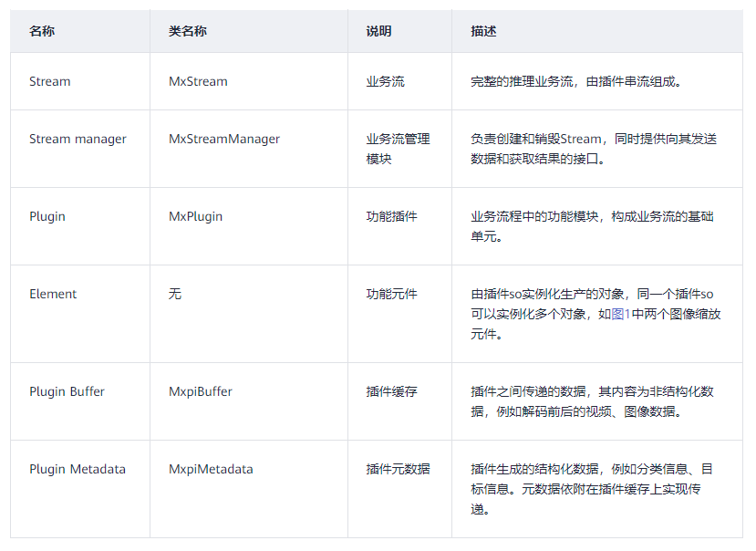
Task: Click the description starting 插件生成的结构化数据
Action: (x=592, y=489)
